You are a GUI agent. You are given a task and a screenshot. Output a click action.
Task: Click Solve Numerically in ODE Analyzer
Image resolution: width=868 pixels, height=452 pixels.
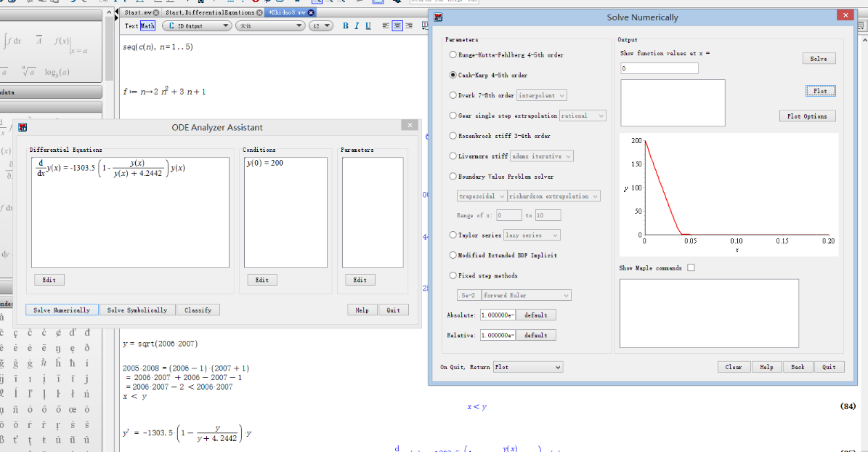62,310
